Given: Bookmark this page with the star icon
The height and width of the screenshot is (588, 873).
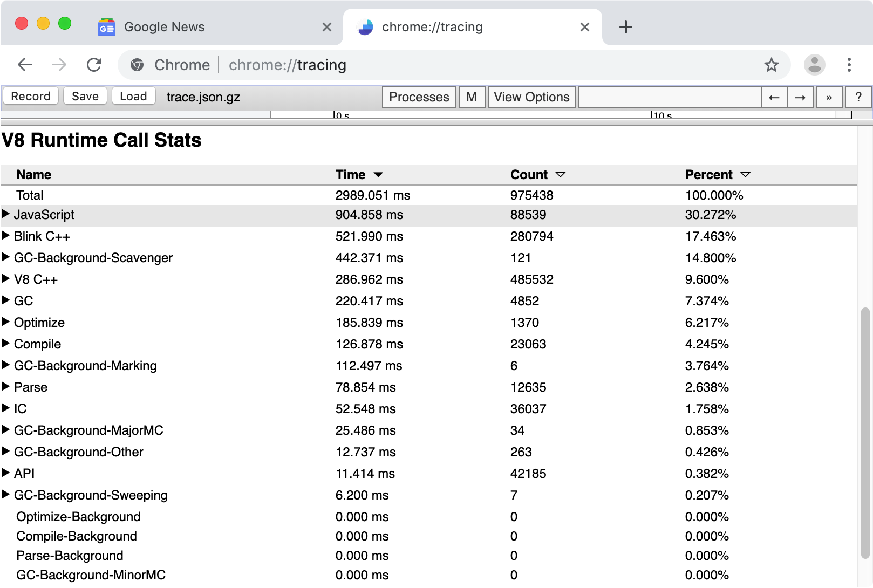Looking at the screenshot, I should click(772, 65).
